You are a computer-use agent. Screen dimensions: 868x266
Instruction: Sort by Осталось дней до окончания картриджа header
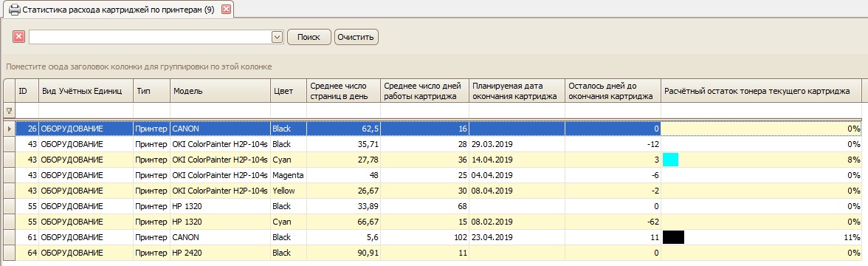click(613, 91)
